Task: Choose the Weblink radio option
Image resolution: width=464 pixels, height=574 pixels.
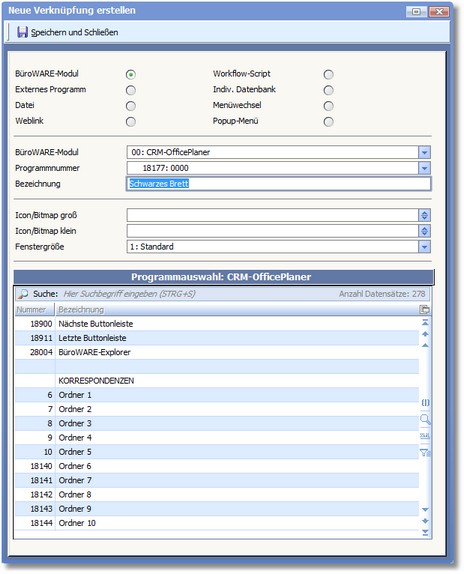Action: 131,122
